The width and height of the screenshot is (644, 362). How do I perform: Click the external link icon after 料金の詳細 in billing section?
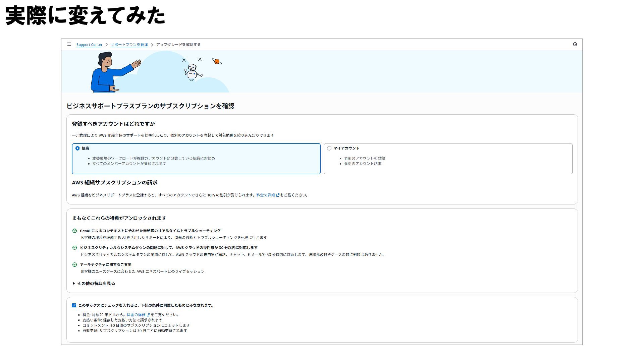pyautogui.click(x=278, y=195)
